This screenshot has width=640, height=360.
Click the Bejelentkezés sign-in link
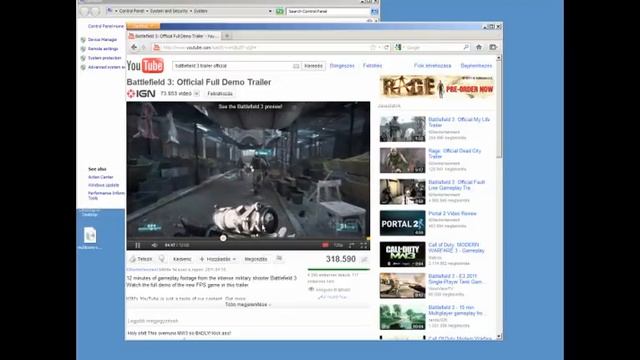click(x=476, y=66)
